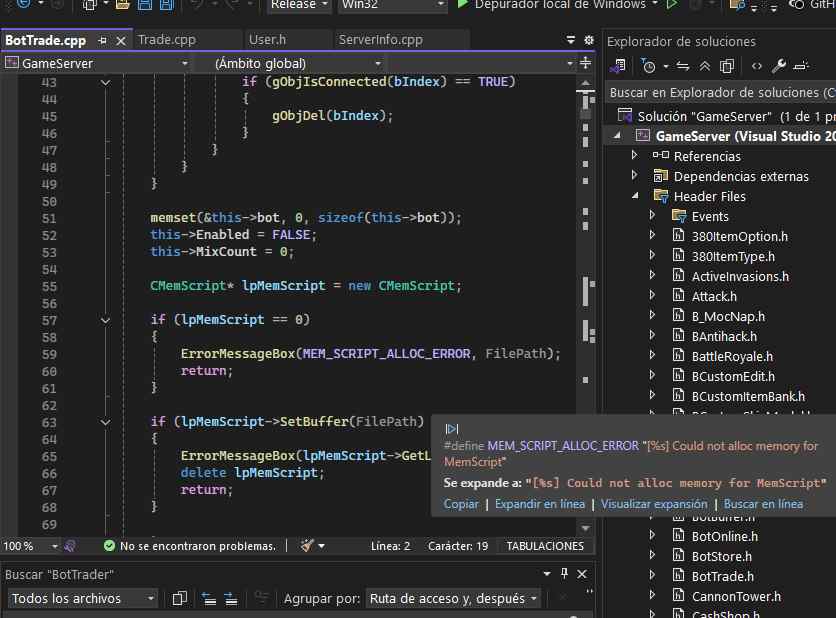This screenshot has width=836, height=618.
Task: View code angle-brackets icon
Action: pos(757,66)
